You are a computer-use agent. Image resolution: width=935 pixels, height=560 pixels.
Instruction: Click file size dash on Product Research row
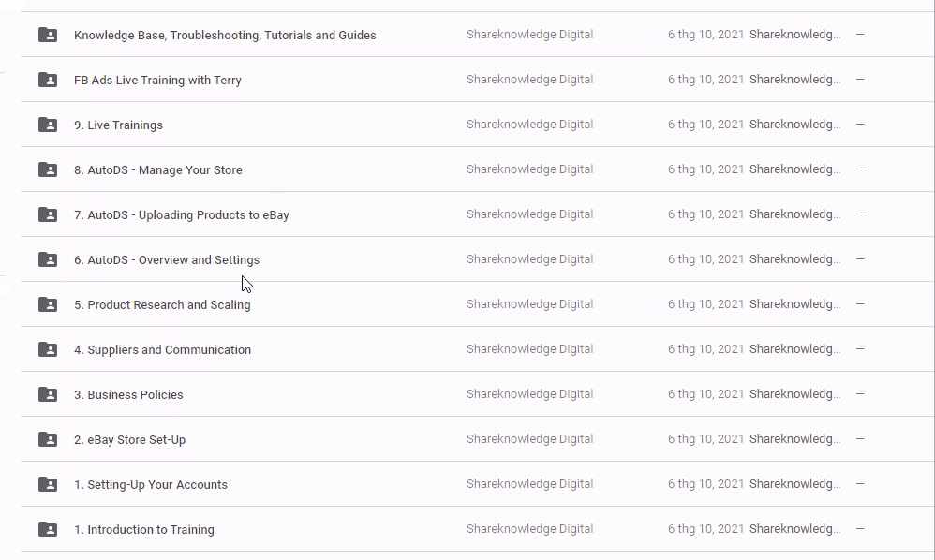click(860, 304)
